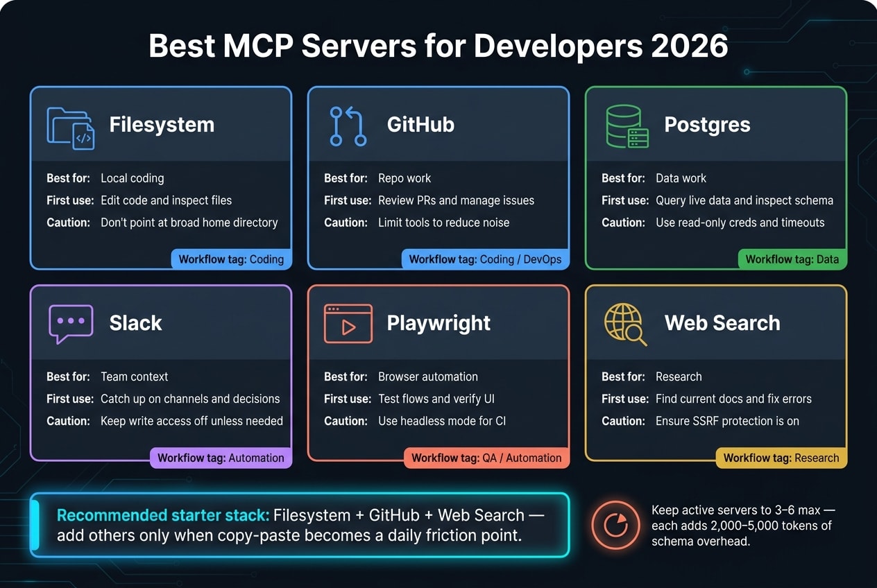Viewport: 877px width, 588px height.
Task: Click the orange pie chart token icon
Action: [x=615, y=526]
